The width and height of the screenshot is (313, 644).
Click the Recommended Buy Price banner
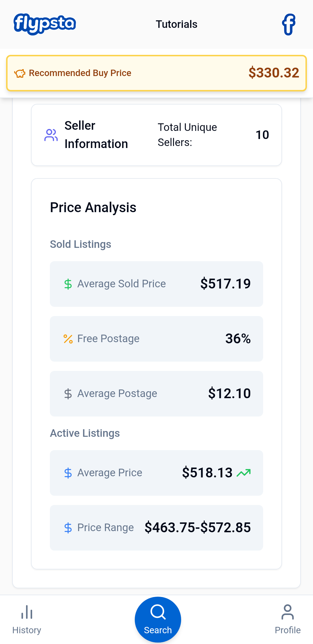(156, 73)
